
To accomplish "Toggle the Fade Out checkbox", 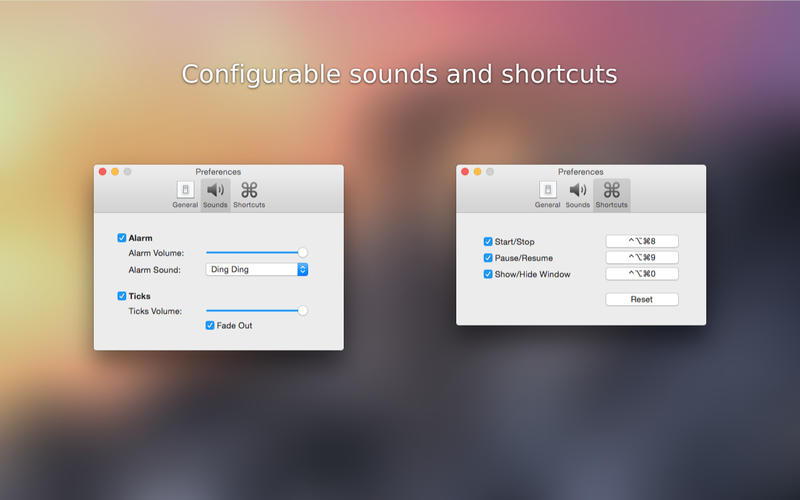I will click(210, 325).
